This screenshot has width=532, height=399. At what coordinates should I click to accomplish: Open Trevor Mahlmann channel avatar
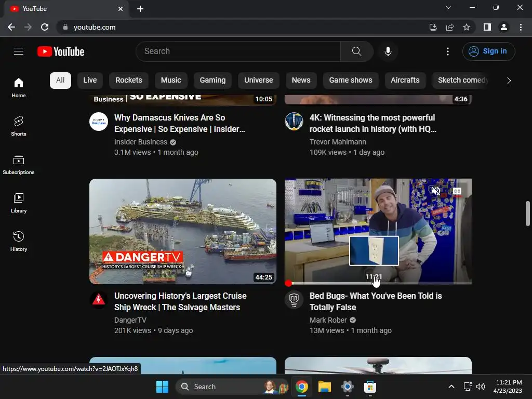coord(294,122)
